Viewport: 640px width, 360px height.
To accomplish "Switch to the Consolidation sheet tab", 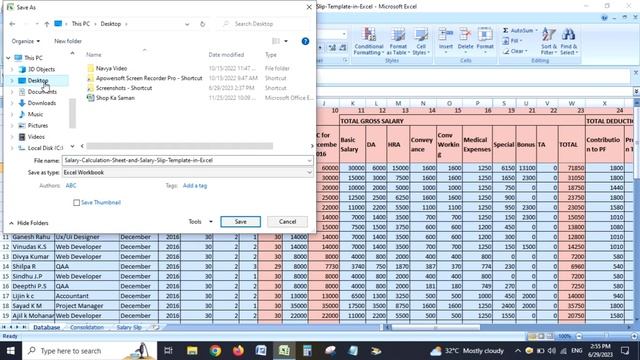I will [x=87, y=327].
